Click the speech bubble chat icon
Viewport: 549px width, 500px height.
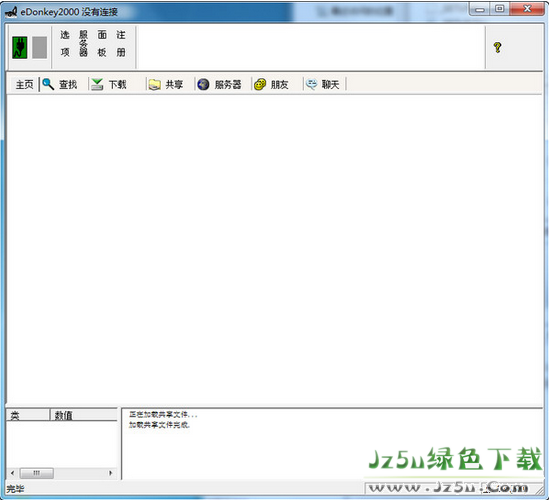[312, 84]
